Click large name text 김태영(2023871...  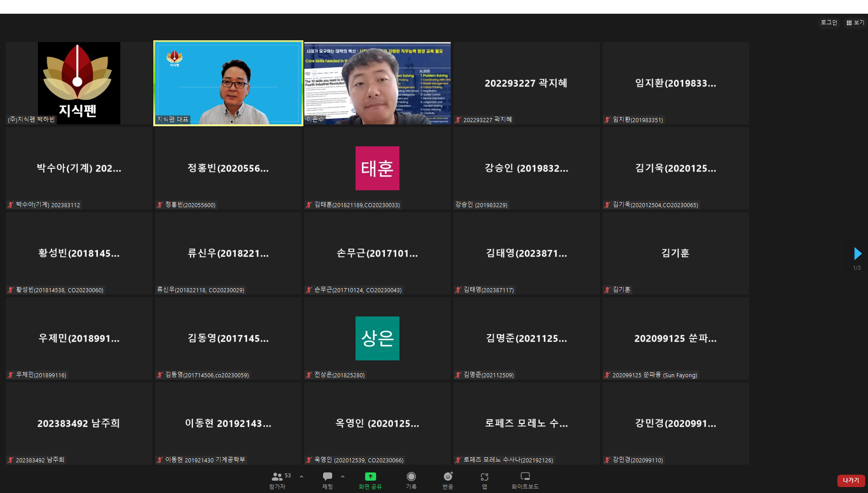coord(526,253)
